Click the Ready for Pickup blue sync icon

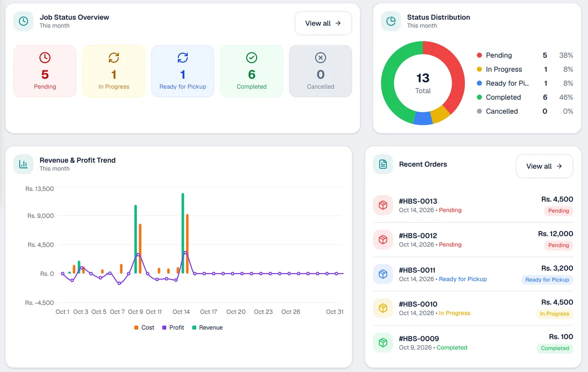183,57
